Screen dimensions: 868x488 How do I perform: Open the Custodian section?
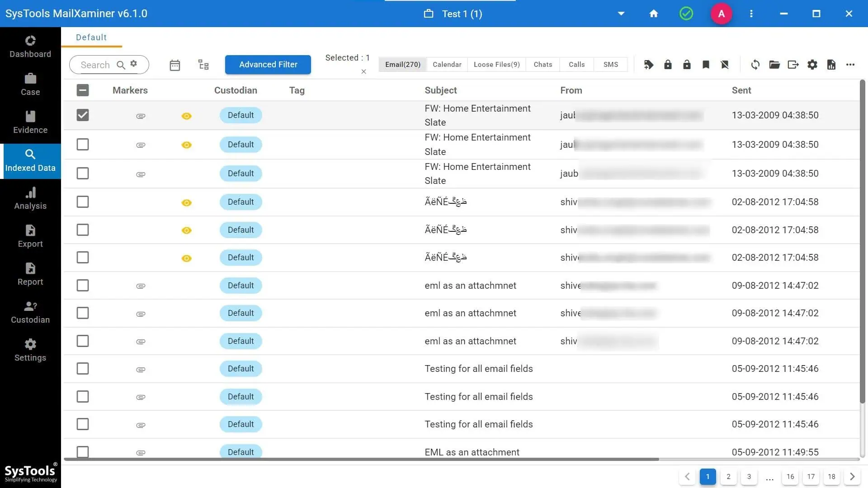point(30,313)
